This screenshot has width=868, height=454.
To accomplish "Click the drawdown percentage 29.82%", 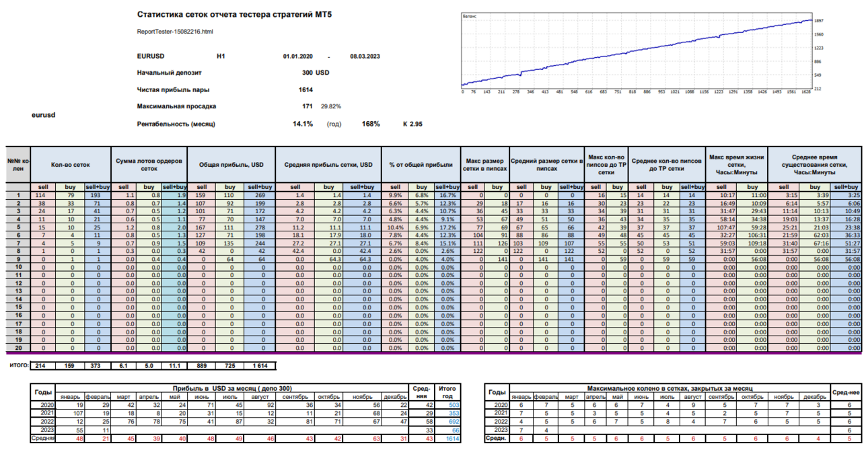I will click(330, 106).
